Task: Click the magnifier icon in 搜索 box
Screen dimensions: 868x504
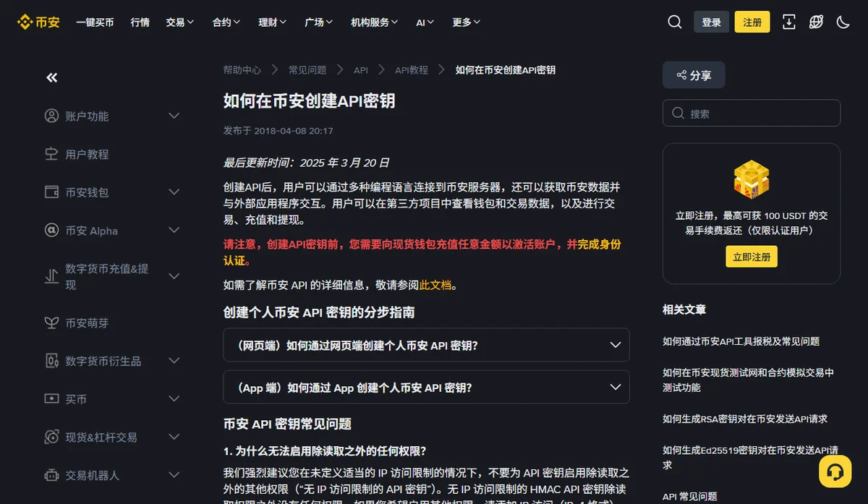Action: [x=678, y=114]
